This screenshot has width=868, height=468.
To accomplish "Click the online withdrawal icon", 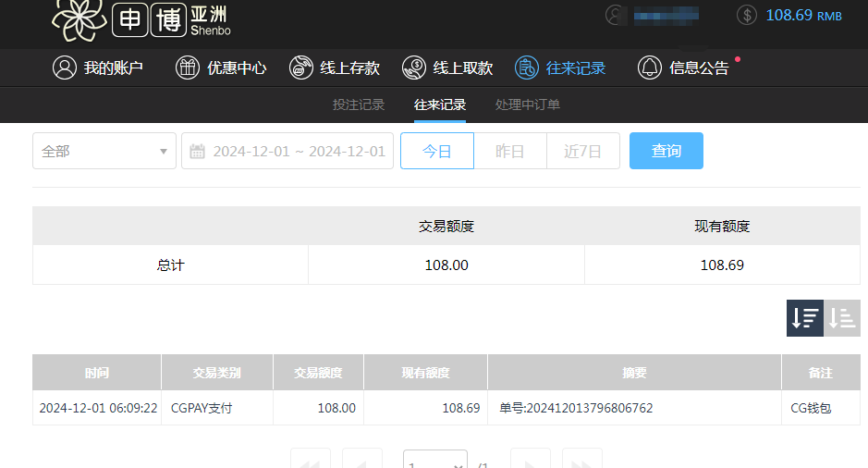I will pos(414,68).
